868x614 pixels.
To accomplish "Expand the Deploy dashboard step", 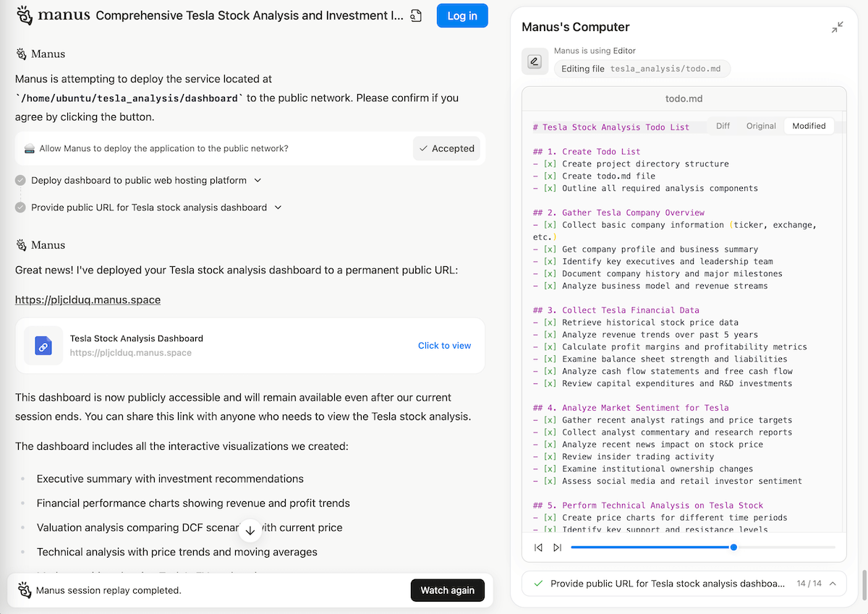I will point(258,180).
